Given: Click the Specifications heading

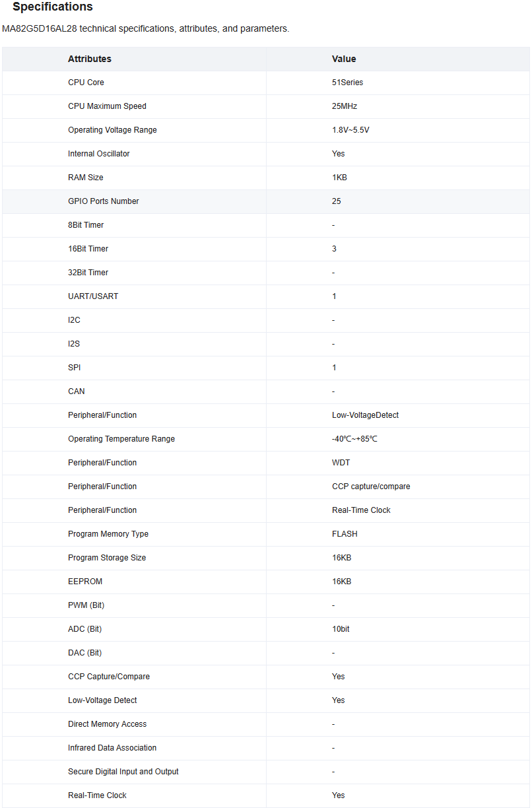Looking at the screenshot, I should coord(53,7).
